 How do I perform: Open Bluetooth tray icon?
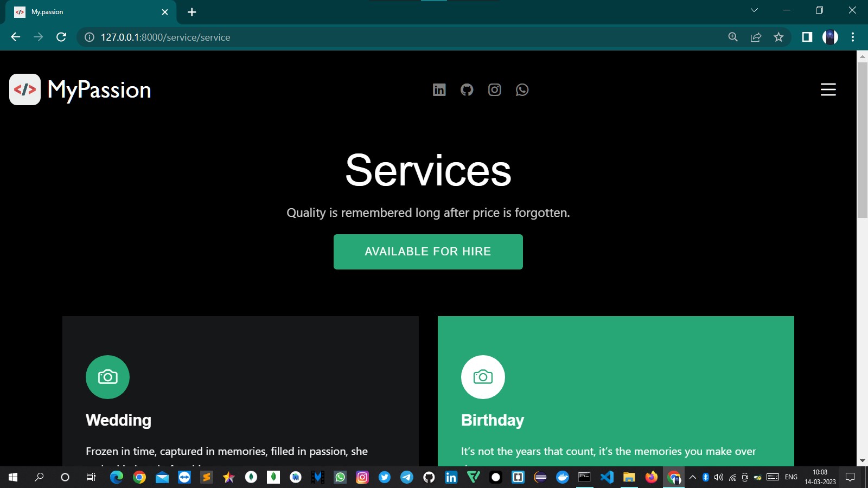706,477
